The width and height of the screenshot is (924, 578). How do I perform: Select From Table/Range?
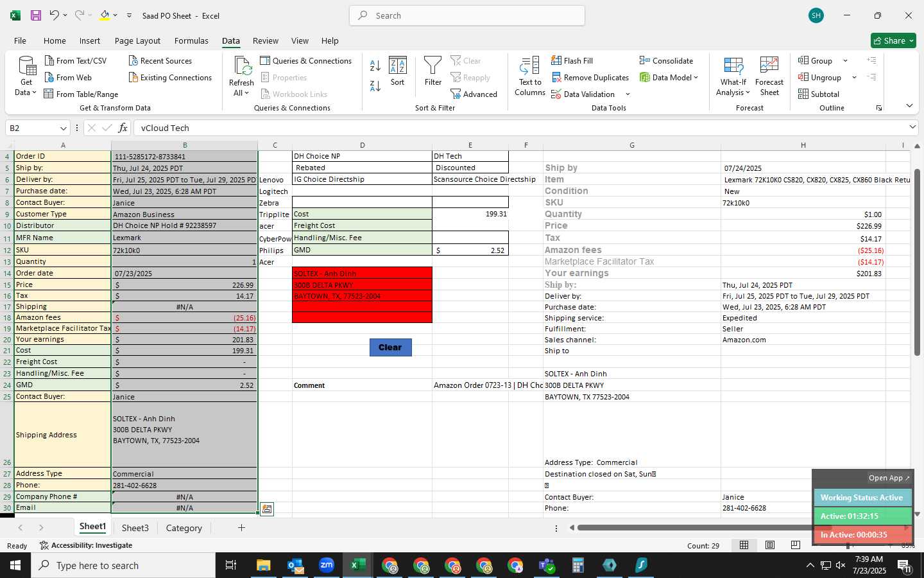click(81, 94)
